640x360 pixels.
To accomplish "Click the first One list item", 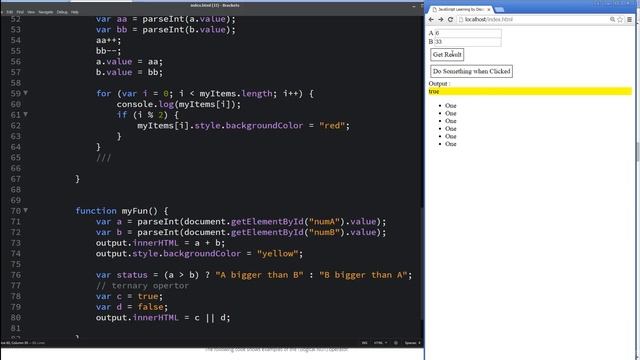I will point(451,106).
